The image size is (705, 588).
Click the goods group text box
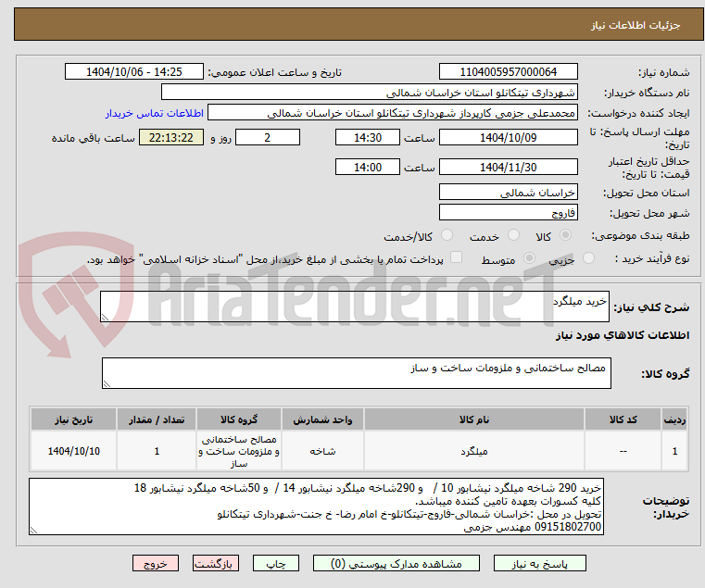(356, 373)
